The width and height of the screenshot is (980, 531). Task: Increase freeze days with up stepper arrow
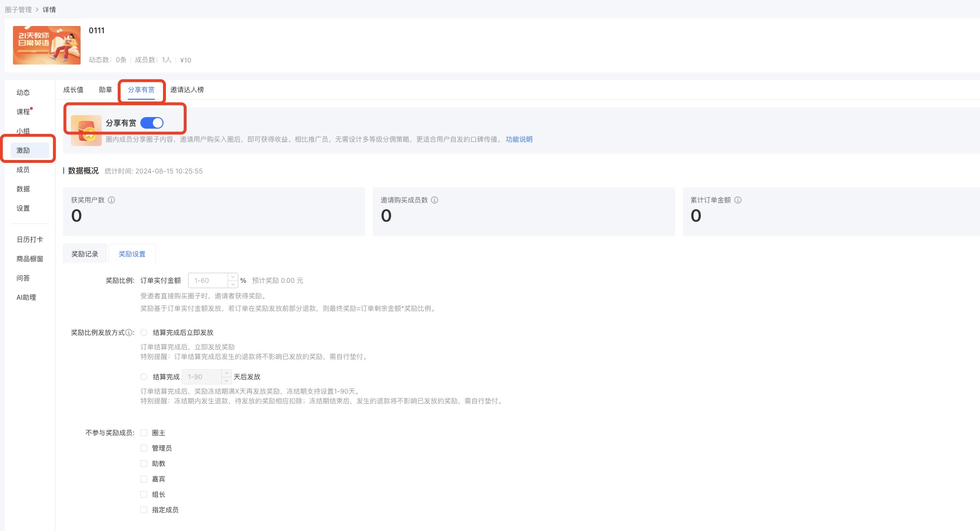(x=227, y=373)
